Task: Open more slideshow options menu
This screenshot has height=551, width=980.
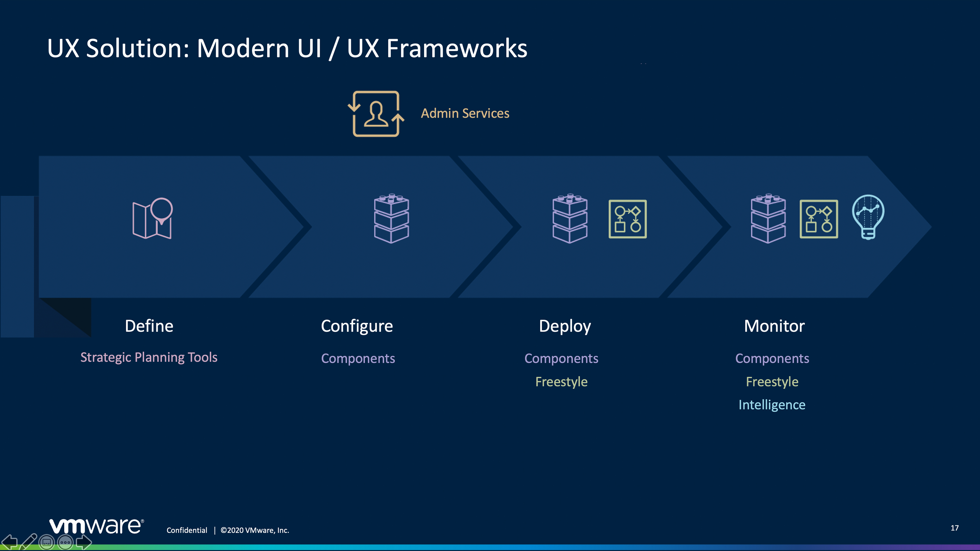Action: coord(66,542)
